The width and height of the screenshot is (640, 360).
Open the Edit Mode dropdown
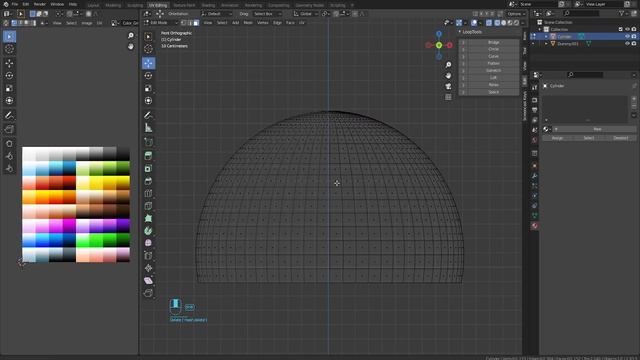pyautogui.click(x=161, y=23)
